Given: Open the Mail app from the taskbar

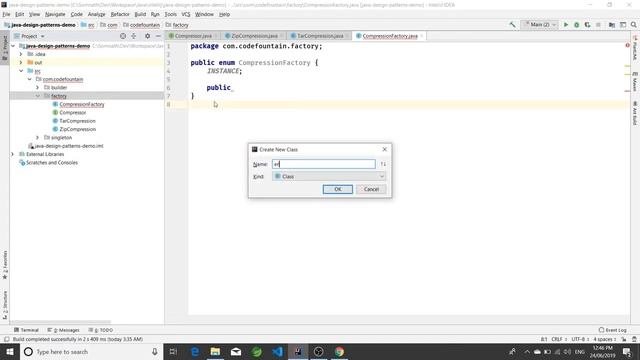Looking at the screenshot, I should pyautogui.click(x=236, y=351).
